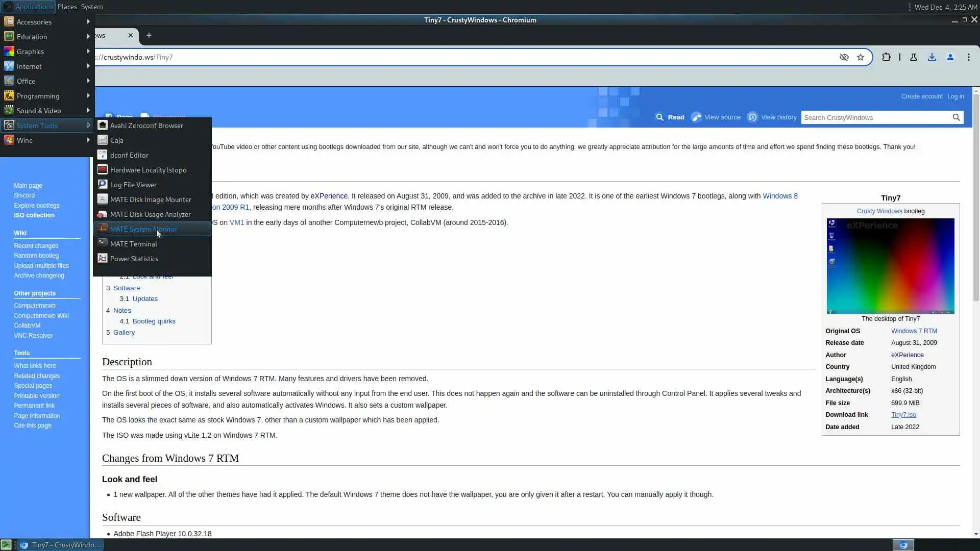Download the Tiny7.iso link
Screen dimensions: 980x551
903,415
